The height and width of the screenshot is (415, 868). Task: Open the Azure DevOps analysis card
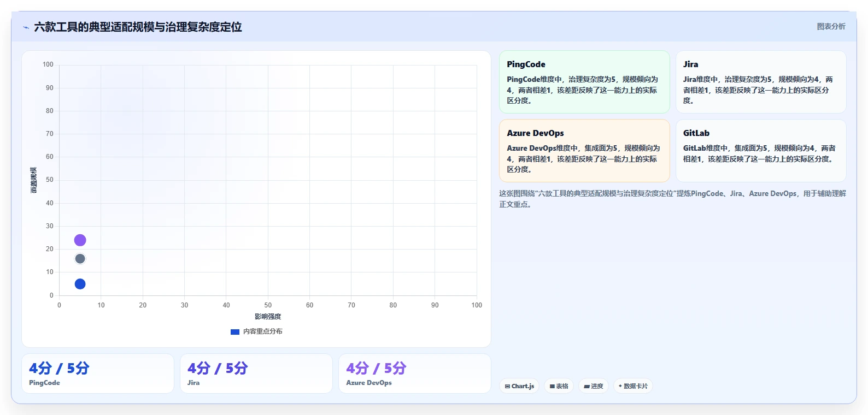[x=584, y=151]
